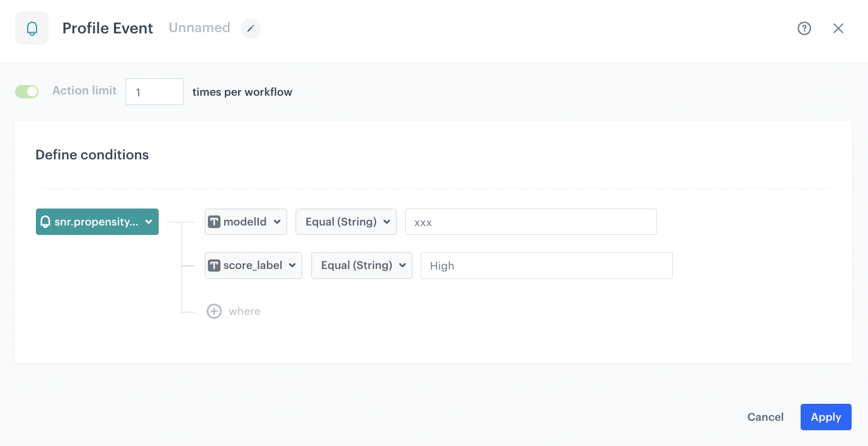Apply the profile event conditions
This screenshot has width=868, height=446.
826,416
